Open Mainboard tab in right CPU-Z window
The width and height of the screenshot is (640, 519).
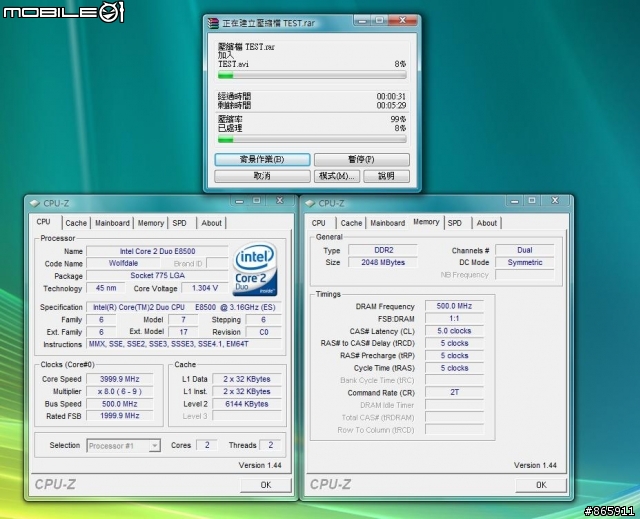[388, 223]
